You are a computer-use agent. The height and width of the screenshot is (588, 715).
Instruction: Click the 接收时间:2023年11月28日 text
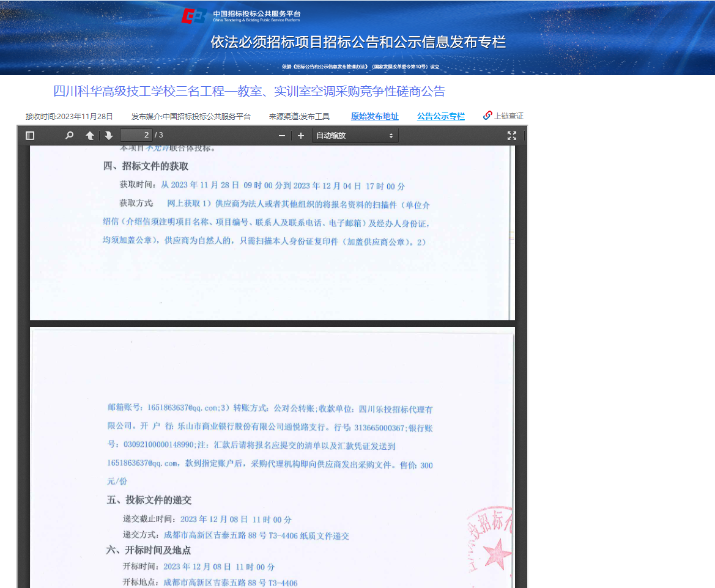(69, 116)
